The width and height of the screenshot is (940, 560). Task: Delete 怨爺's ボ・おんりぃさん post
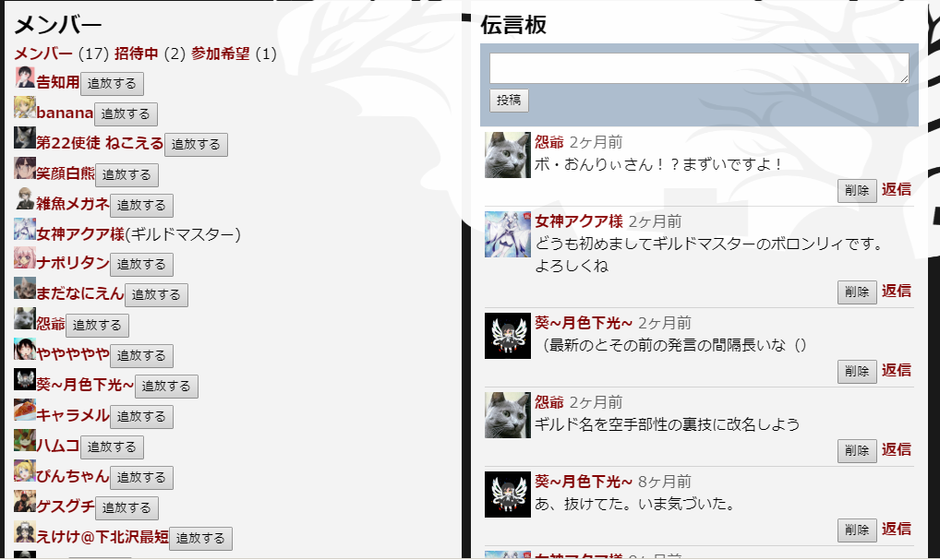[x=857, y=190]
